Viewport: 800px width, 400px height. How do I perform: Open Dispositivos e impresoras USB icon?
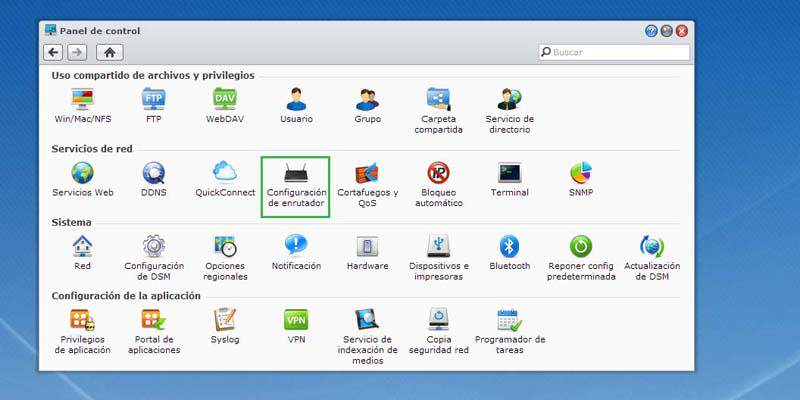click(438, 246)
